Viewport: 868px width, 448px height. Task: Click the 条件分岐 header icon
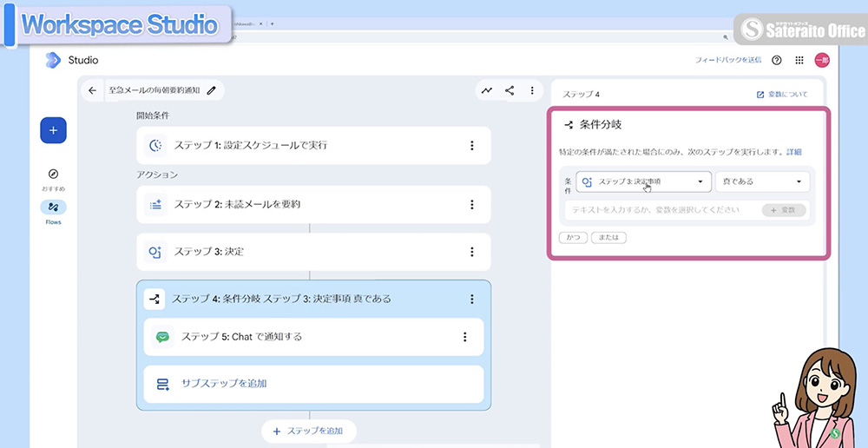click(x=568, y=125)
